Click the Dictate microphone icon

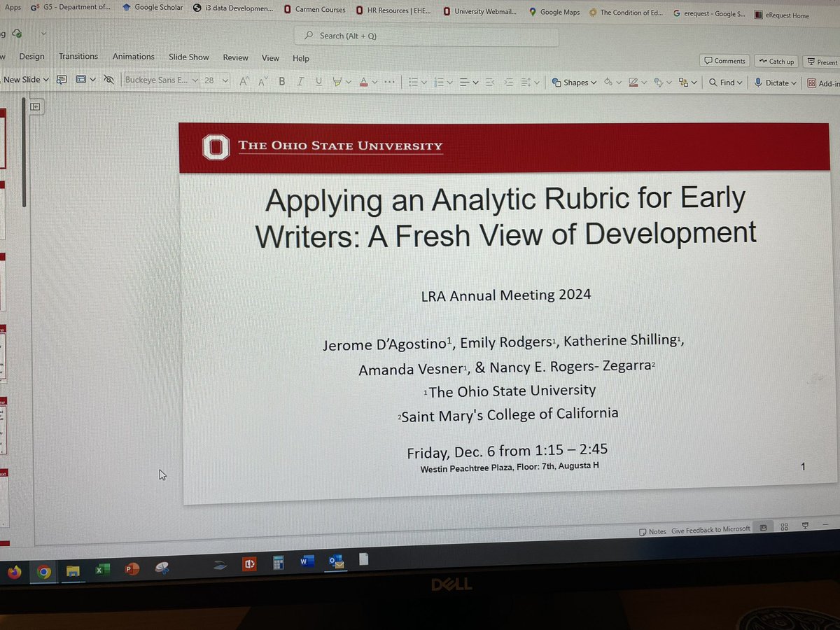pyautogui.click(x=758, y=82)
